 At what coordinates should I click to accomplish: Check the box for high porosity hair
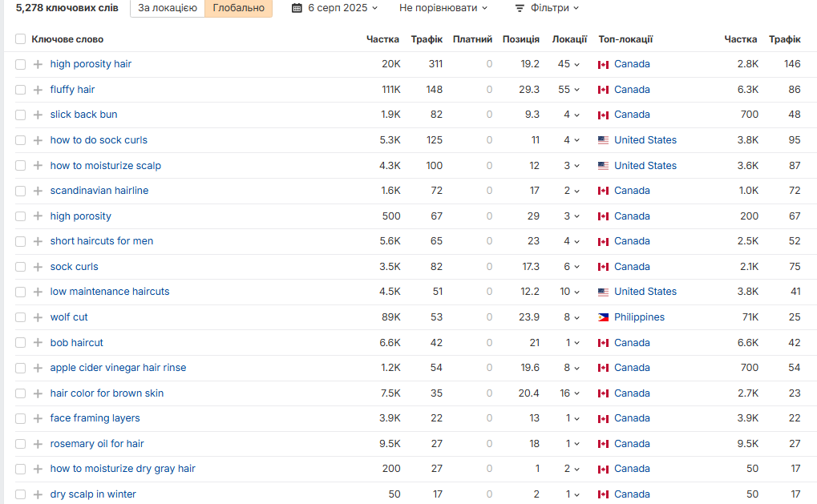coord(20,64)
